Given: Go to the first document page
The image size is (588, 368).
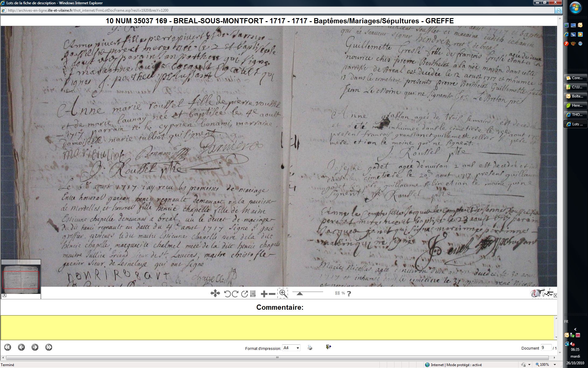Looking at the screenshot, I should click(8, 347).
